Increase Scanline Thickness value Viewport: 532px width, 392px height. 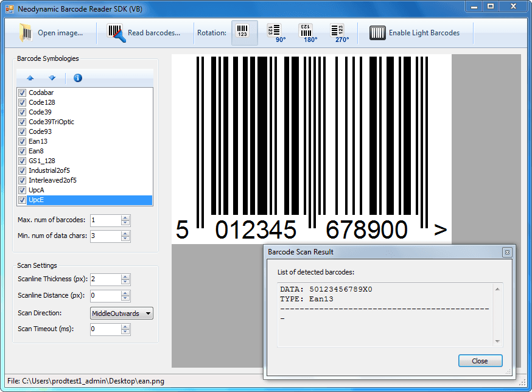pyautogui.click(x=125, y=277)
